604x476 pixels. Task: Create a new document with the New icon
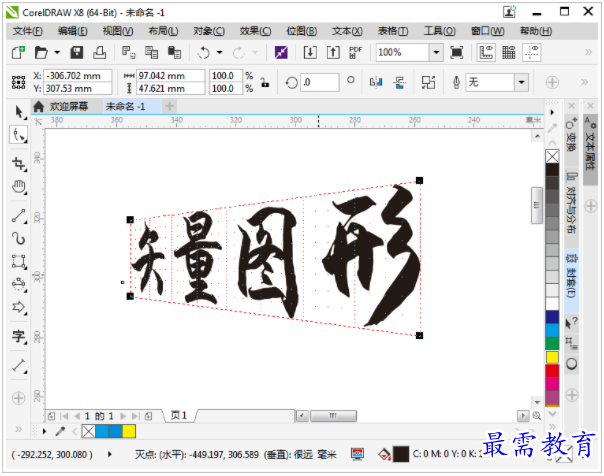(x=18, y=52)
